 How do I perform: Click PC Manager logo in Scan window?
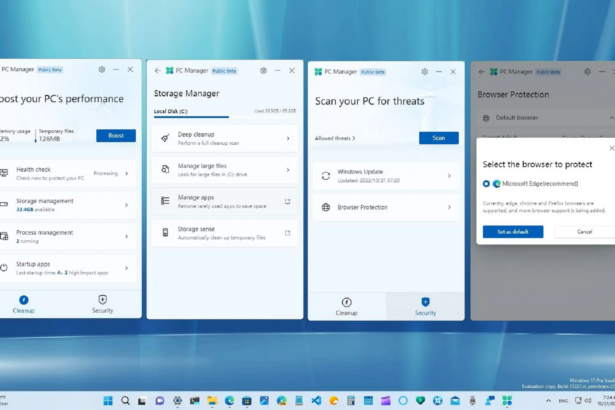[x=318, y=72]
